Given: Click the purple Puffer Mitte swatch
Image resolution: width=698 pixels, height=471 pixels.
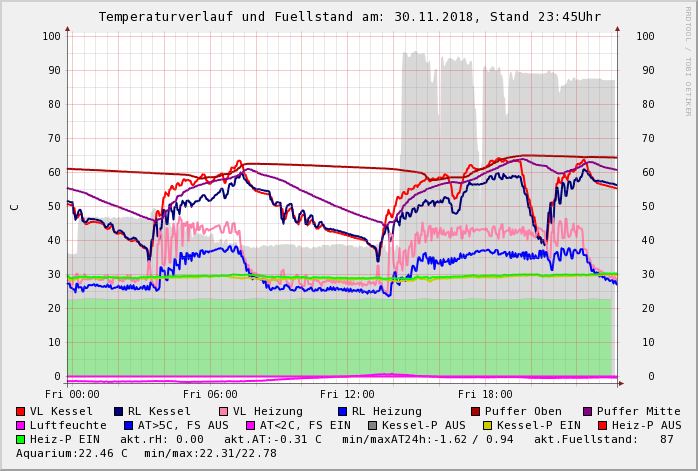Looking at the screenshot, I should click(x=588, y=411).
